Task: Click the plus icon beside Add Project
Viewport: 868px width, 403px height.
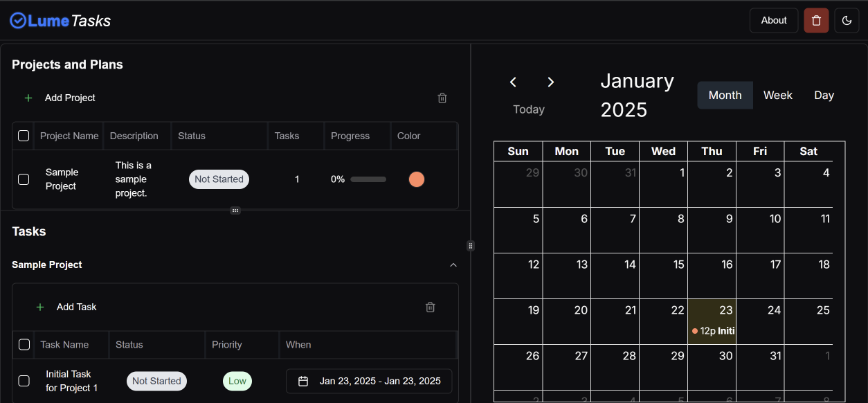Action: click(28, 98)
